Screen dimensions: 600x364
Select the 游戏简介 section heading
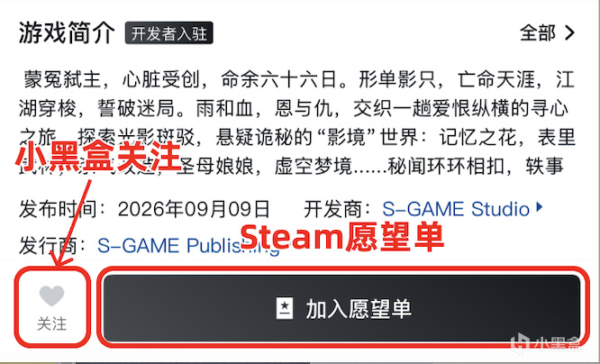point(67,33)
